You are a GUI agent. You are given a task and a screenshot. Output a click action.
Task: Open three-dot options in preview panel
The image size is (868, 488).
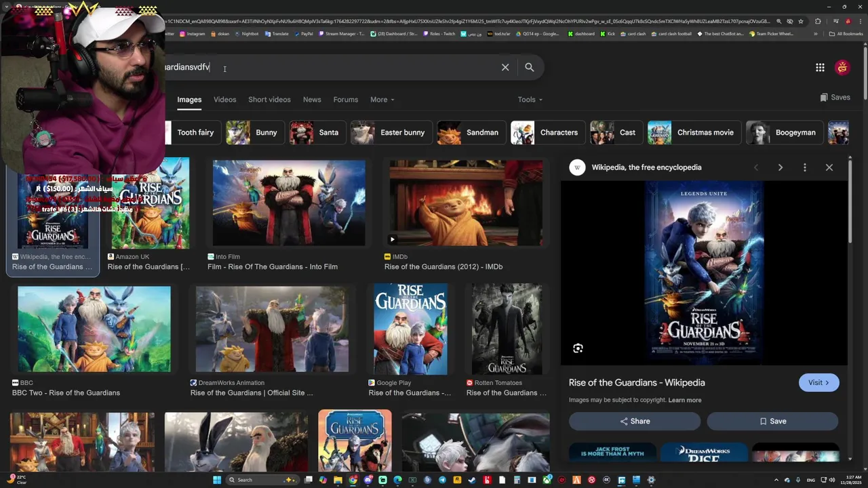(805, 167)
